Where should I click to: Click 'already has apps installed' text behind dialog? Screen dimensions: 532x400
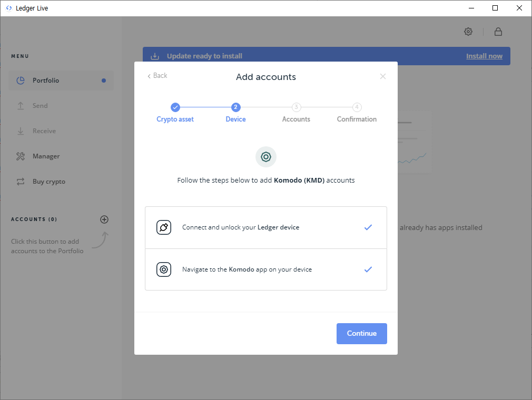pos(441,227)
